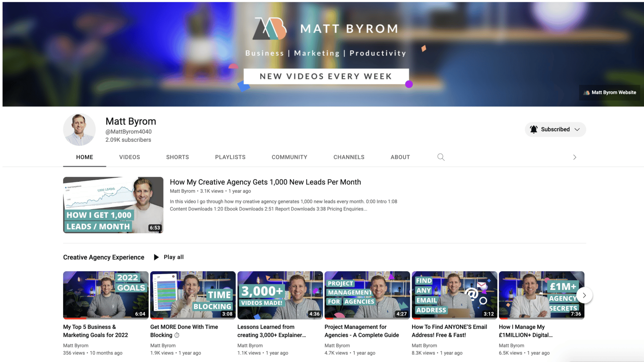644x362 pixels.
Task: Open title 'Get MORE Done With Time Blocking'
Action: 184,331
